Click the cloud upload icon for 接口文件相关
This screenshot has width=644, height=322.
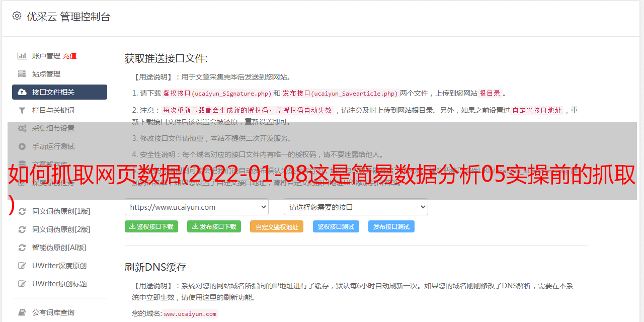pos(22,92)
